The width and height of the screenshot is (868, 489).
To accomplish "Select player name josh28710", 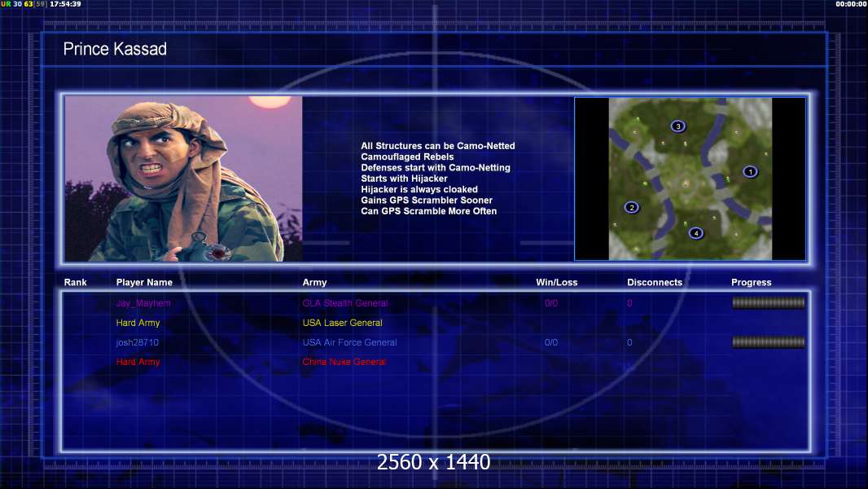I will click(x=138, y=343).
